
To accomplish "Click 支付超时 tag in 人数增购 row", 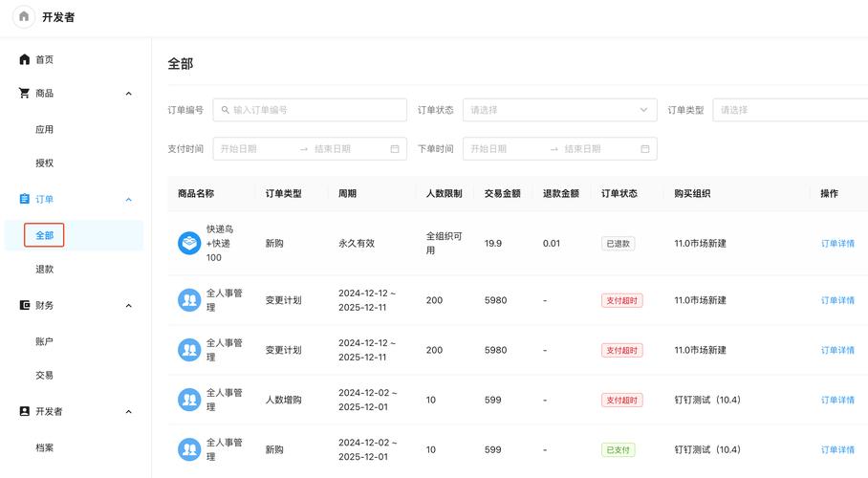I will (621, 400).
